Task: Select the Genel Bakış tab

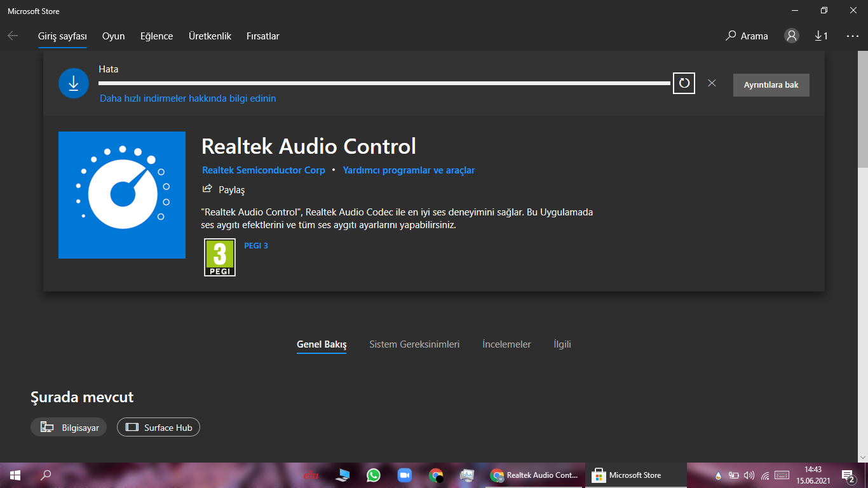Action: pos(322,344)
